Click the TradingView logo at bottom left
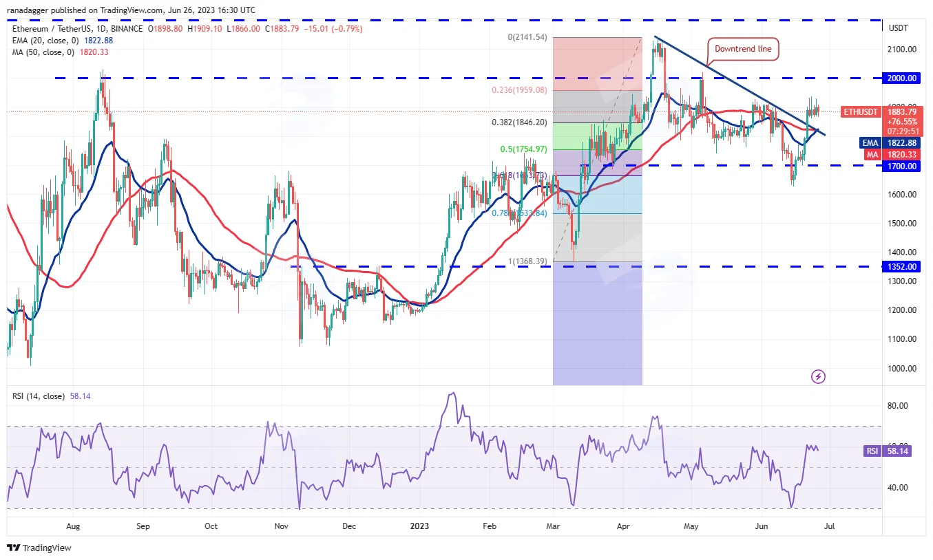The image size is (933, 560). point(39,548)
